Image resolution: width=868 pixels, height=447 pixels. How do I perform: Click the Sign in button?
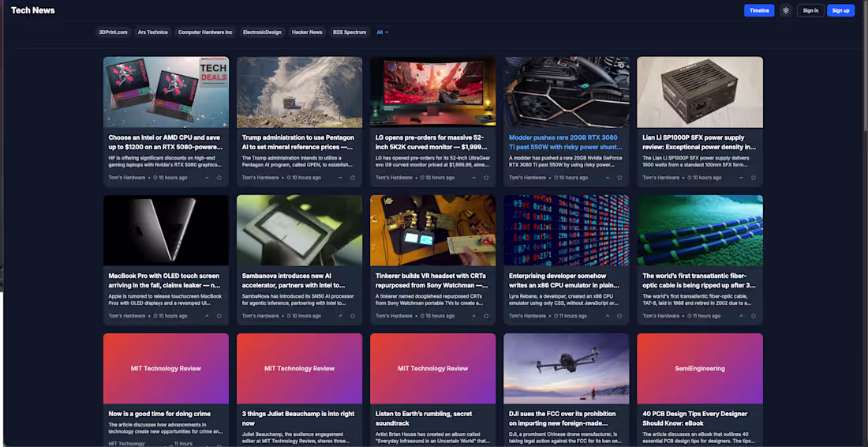pos(810,10)
